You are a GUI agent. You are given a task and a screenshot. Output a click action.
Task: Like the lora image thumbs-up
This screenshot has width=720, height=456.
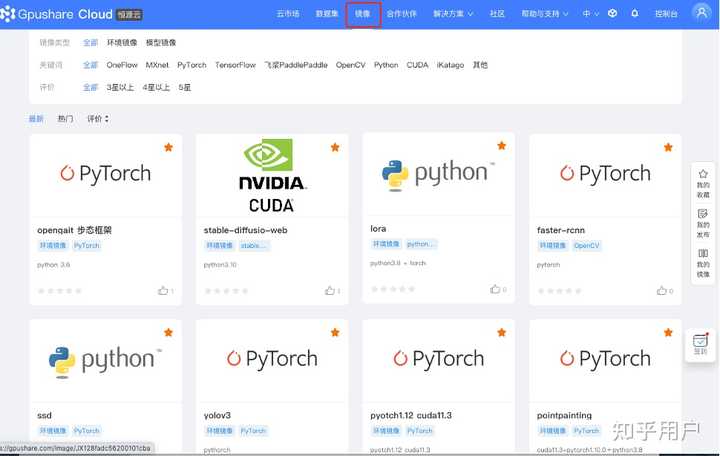click(x=495, y=289)
